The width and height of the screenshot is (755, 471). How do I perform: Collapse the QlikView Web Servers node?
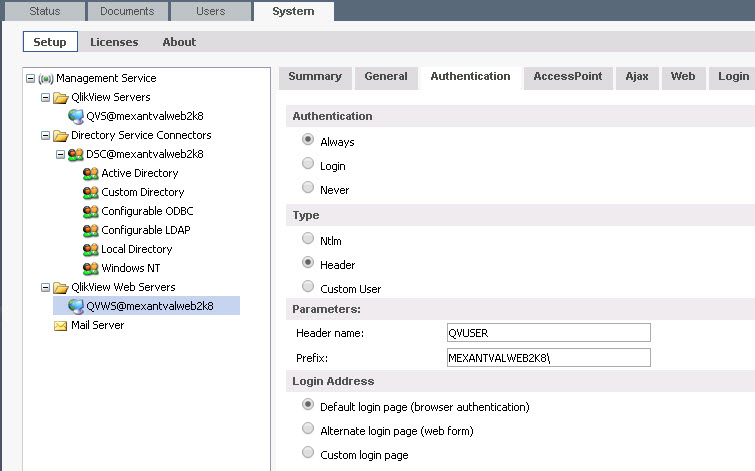pos(45,288)
